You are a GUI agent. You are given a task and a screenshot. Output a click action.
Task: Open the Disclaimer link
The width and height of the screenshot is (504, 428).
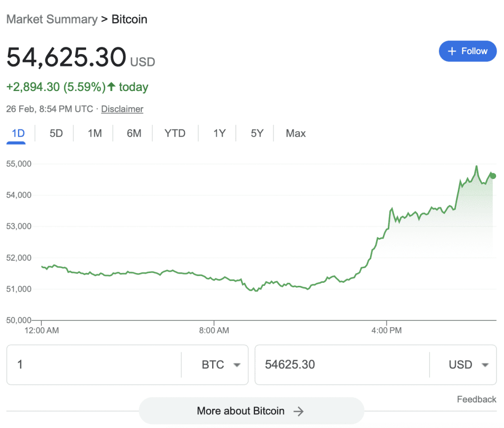122,109
